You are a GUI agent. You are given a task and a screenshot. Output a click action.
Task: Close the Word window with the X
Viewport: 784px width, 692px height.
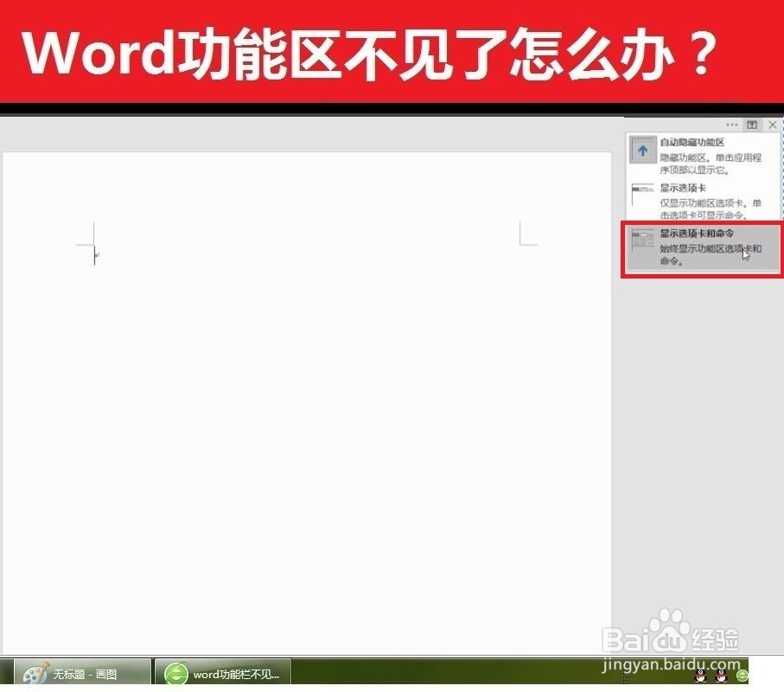point(773,125)
